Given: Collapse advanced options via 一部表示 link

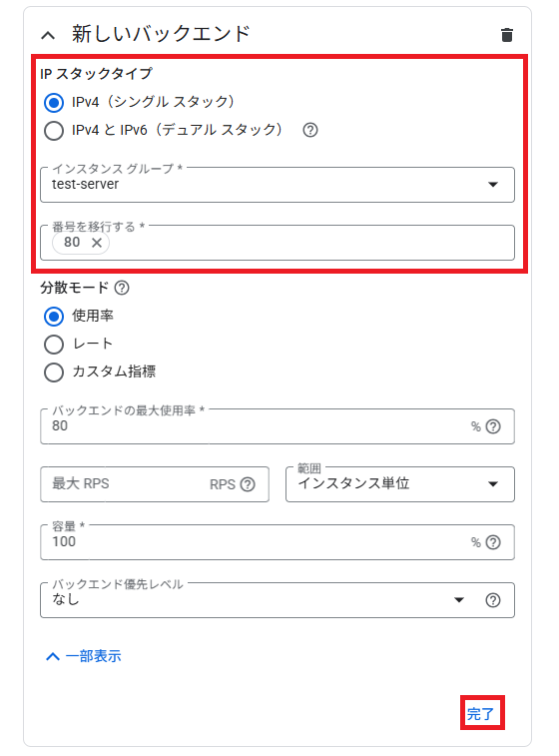Looking at the screenshot, I should point(84,656).
